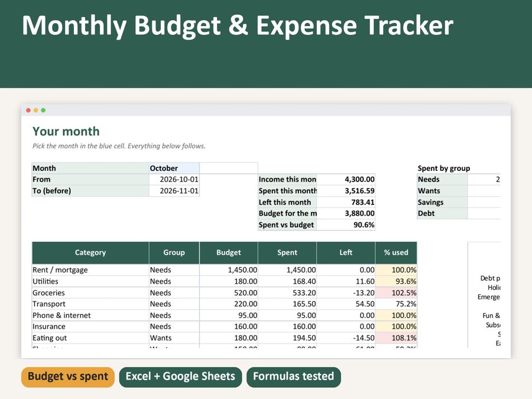Screen dimensions: 532x399
Task: Click the 'Formulas tested' badge
Action: [293, 377]
